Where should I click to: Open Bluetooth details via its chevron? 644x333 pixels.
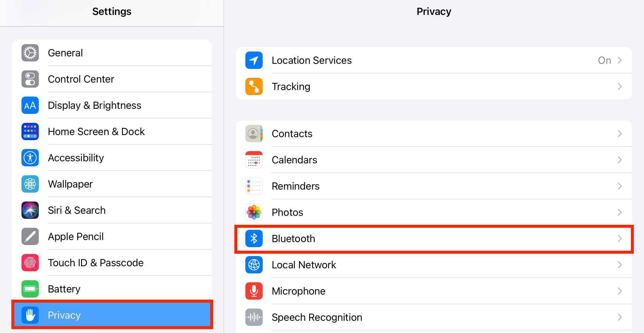pos(620,238)
